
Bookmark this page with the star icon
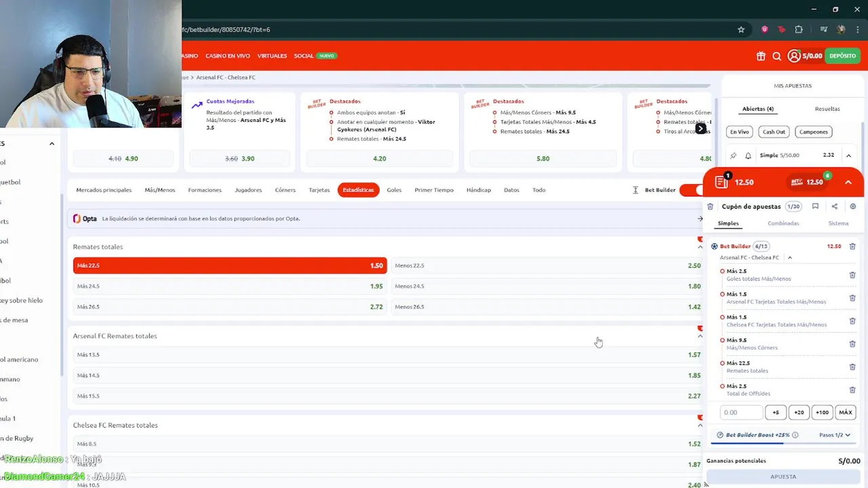click(x=741, y=30)
